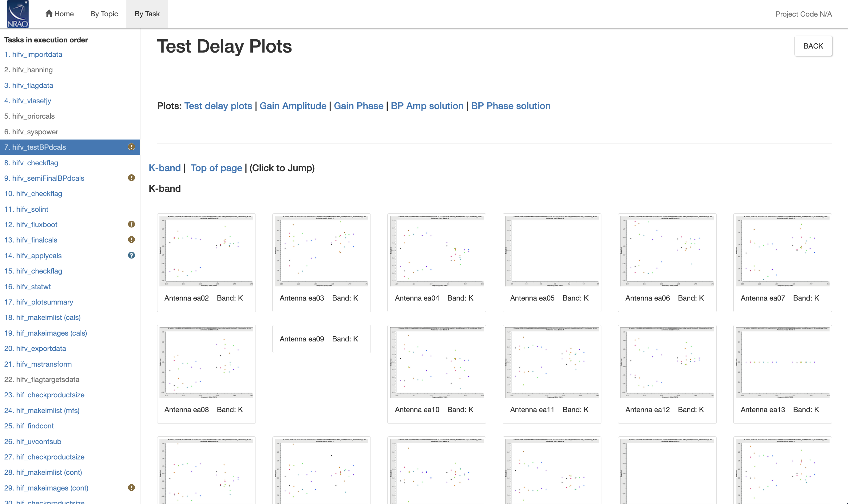
Task: Click the warning icon beside hif_makeimages (cont)
Action: (x=131, y=488)
